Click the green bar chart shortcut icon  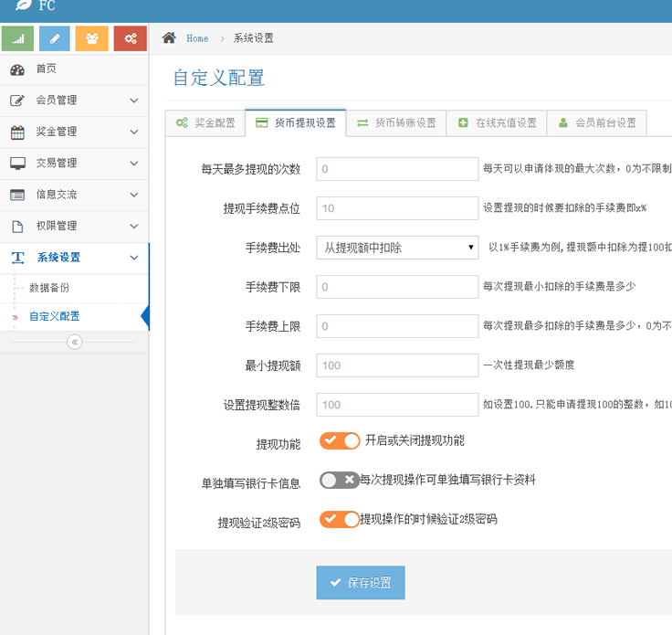17,38
